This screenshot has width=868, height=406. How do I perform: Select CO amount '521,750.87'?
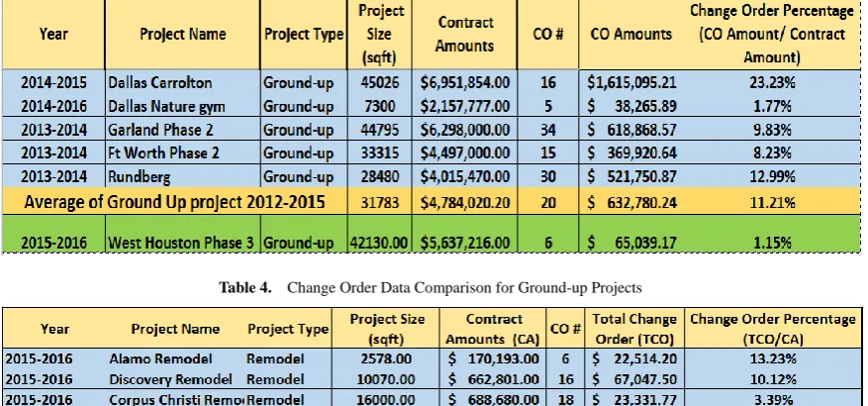coord(641,176)
